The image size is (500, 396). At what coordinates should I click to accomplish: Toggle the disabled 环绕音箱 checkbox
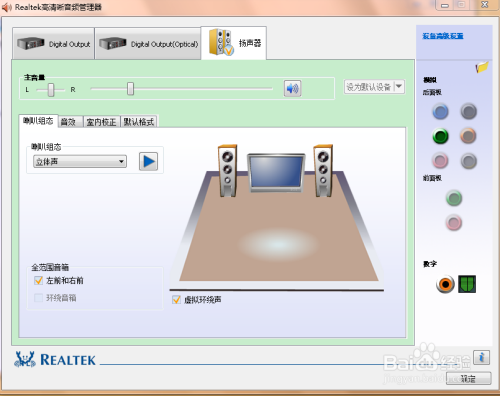click(38, 298)
